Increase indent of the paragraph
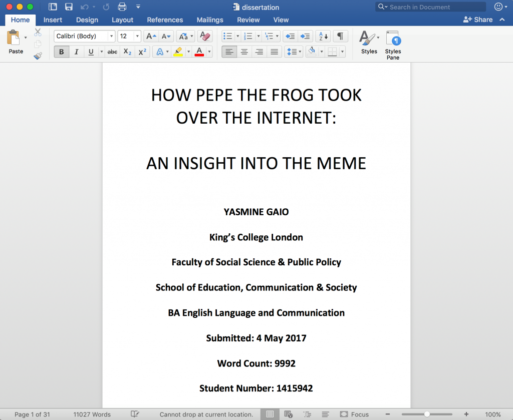 [x=305, y=36]
